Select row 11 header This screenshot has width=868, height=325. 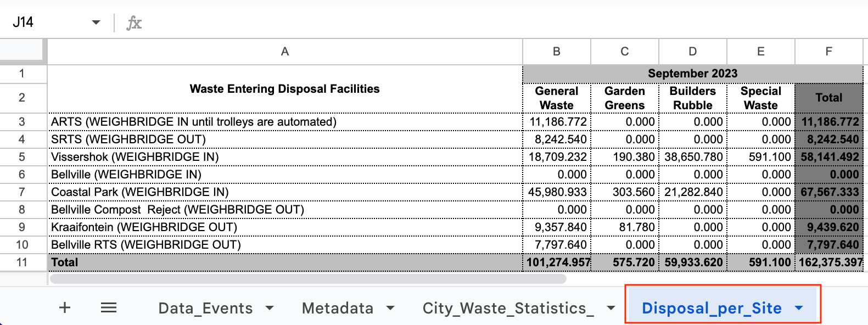pos(22,262)
